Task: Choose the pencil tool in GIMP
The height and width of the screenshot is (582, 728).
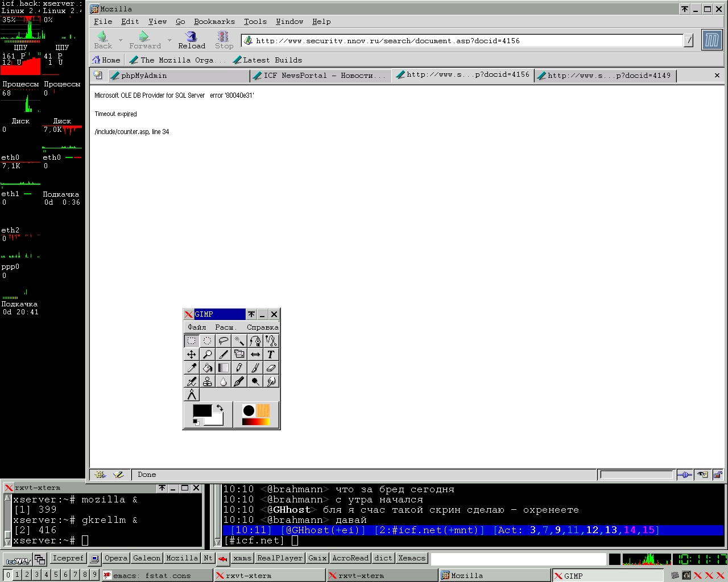Action: tap(239, 368)
